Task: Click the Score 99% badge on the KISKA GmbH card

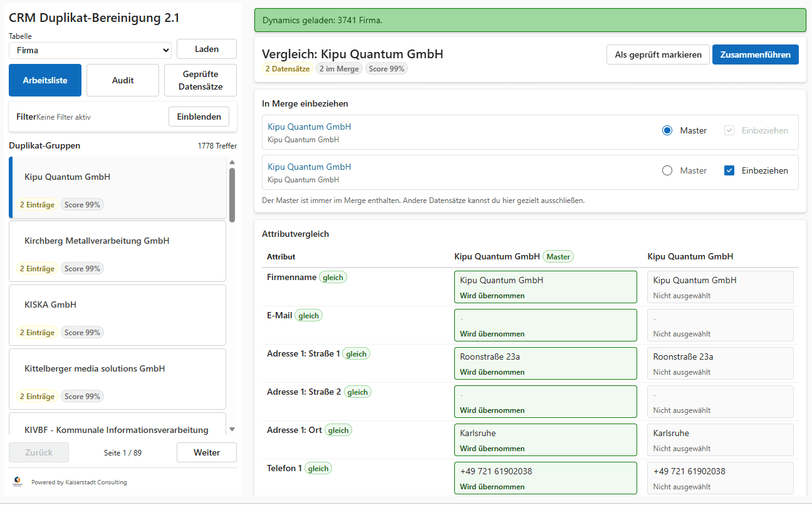Action: pos(82,333)
